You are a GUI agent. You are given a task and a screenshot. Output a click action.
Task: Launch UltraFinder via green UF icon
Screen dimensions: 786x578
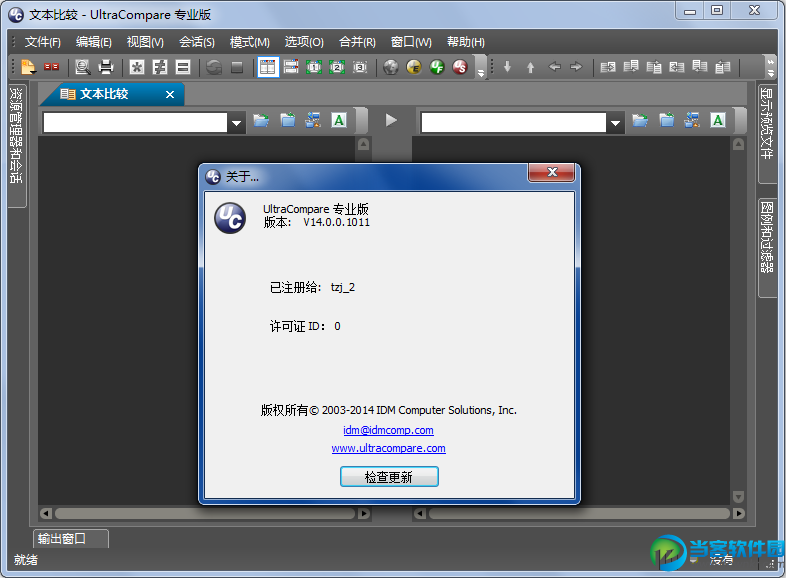coord(437,67)
